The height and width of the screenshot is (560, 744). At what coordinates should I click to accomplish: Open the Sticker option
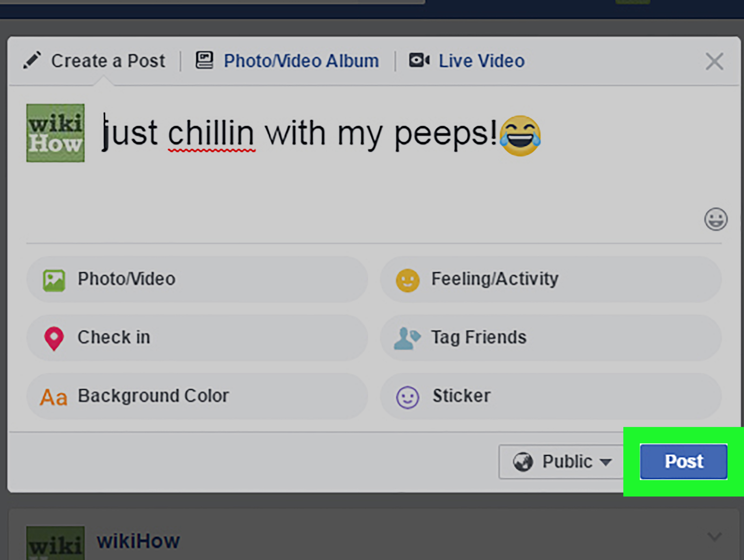click(551, 396)
